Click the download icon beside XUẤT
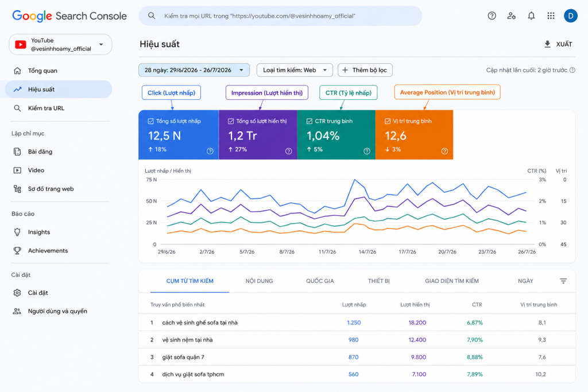This screenshot has height=392, width=588. pyautogui.click(x=547, y=44)
